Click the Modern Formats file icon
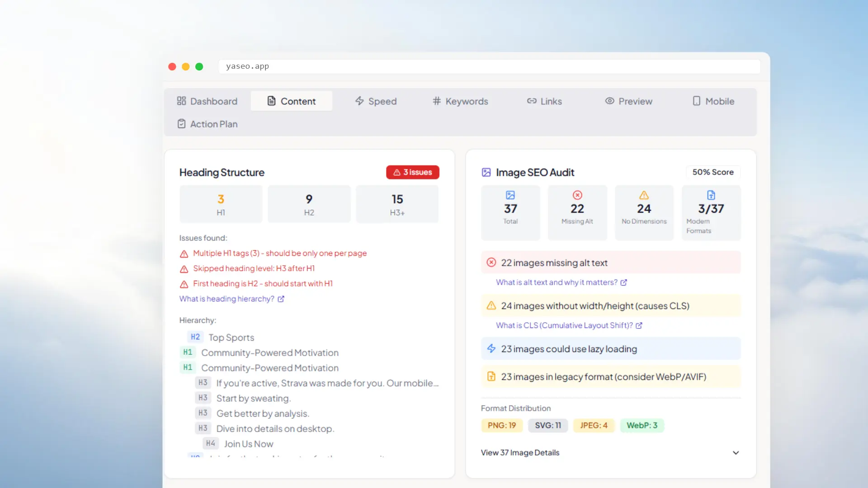Image resolution: width=868 pixels, height=488 pixels. pos(711,195)
